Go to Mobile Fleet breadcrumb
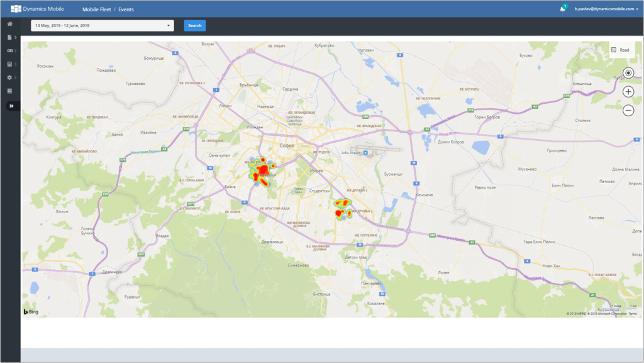644x363 pixels. [96, 9]
